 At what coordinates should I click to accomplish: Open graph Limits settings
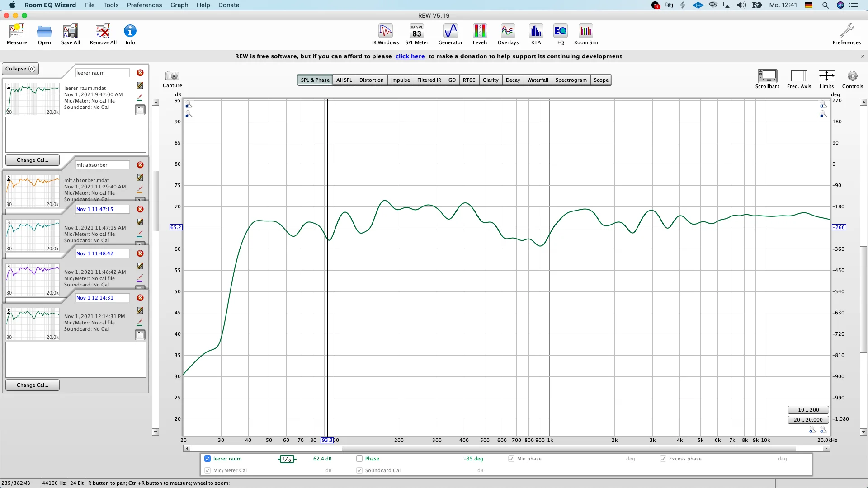coord(826,79)
